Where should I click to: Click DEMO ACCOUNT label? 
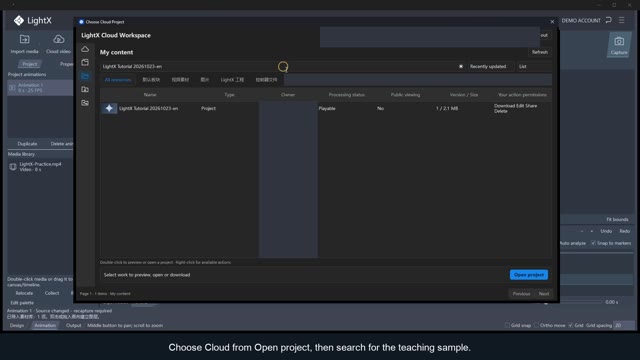point(581,20)
